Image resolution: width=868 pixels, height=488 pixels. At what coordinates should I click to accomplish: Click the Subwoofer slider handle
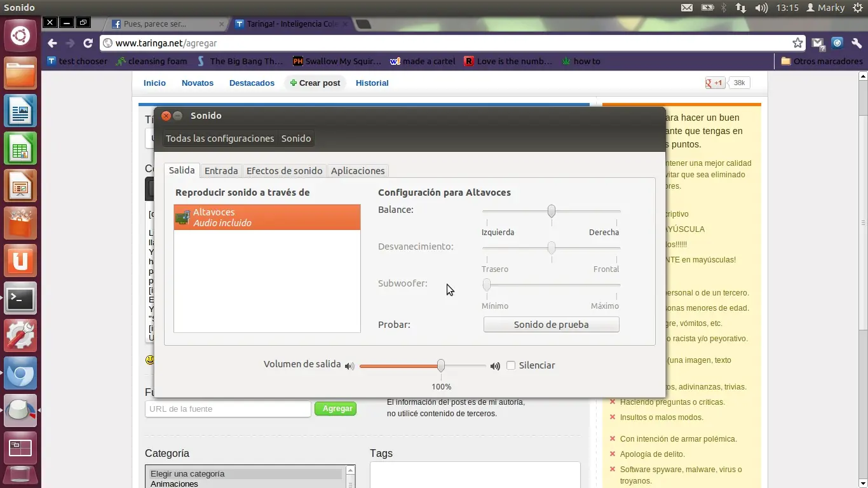[x=487, y=285]
